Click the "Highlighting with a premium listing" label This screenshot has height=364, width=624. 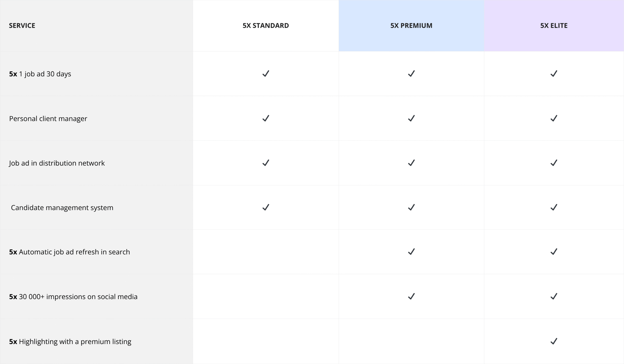[75, 342]
